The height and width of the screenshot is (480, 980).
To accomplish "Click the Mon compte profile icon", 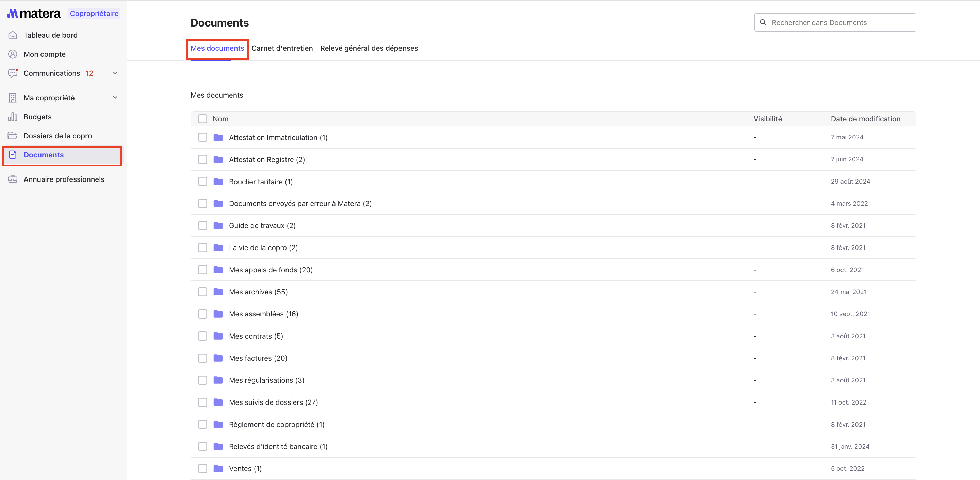I will click(13, 54).
